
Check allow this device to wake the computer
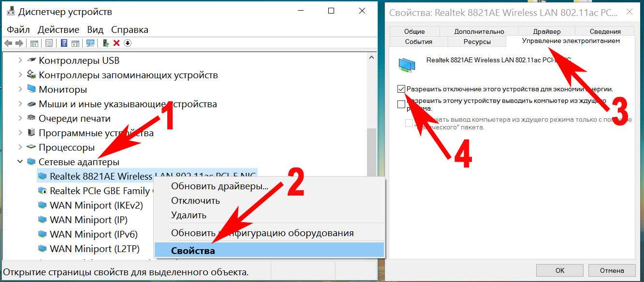click(x=401, y=104)
